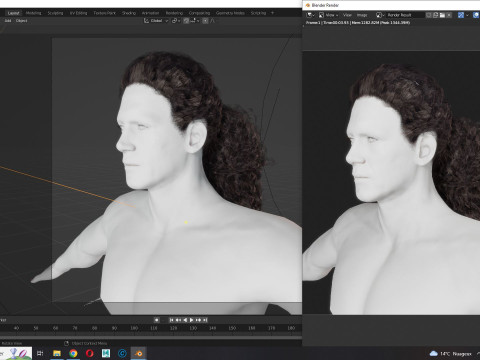Click the Render Result image name field
Image resolution: width=480 pixels, height=360 pixels.
click(405, 15)
